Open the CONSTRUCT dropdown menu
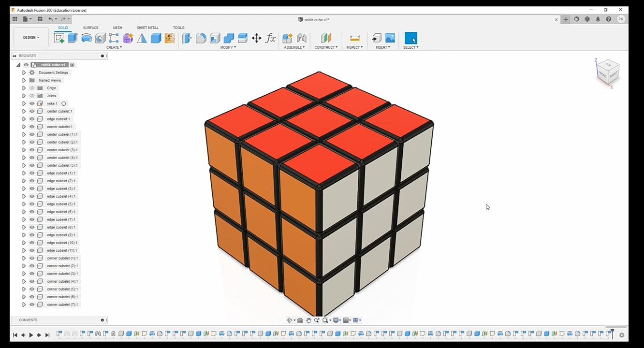This screenshot has height=348, width=644. [326, 47]
